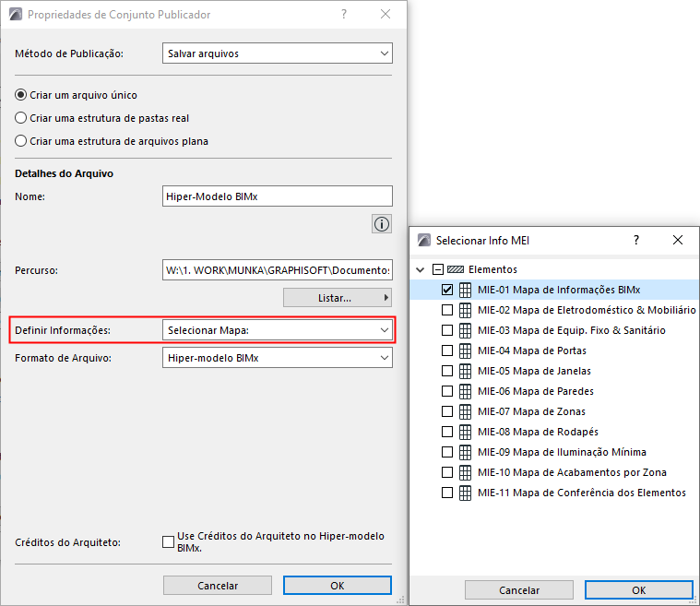Uncheck MIE-01 Mapa de Informações BIMx
Image resolution: width=700 pixels, height=606 pixels.
click(447, 290)
